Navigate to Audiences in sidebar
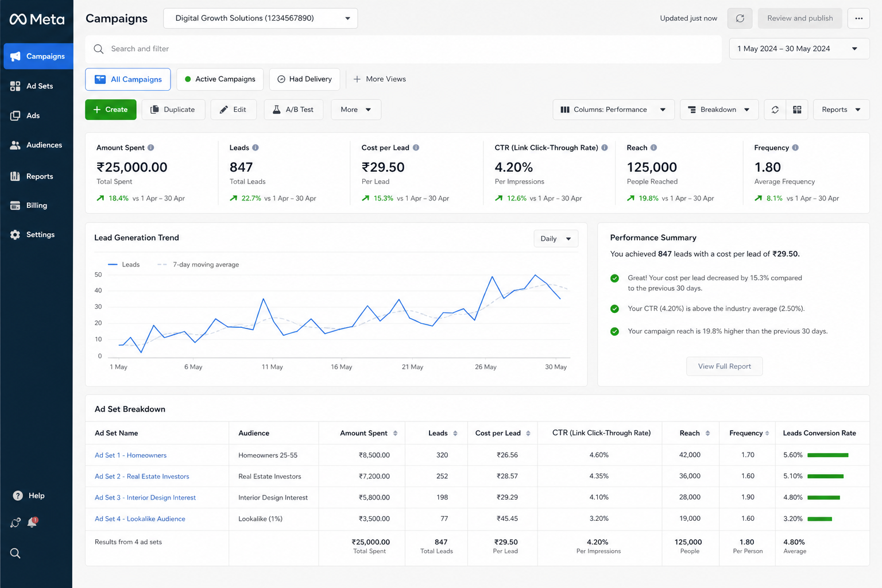882x588 pixels. click(x=36, y=145)
